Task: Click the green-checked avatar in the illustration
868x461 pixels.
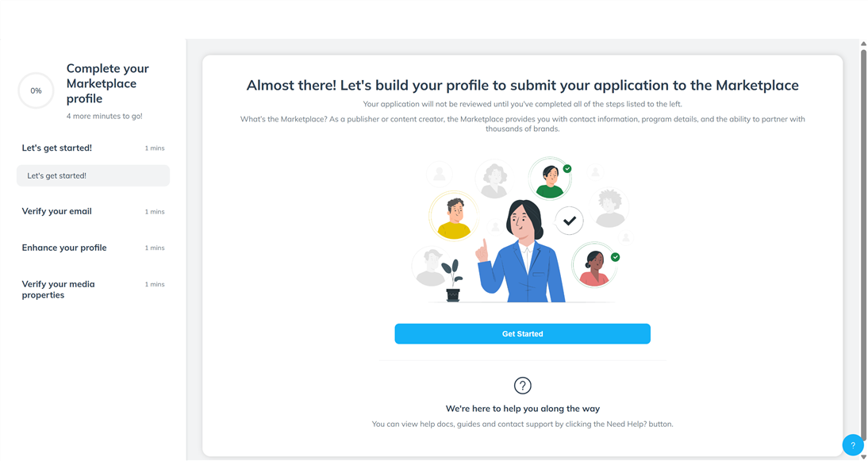Action: 550,178
